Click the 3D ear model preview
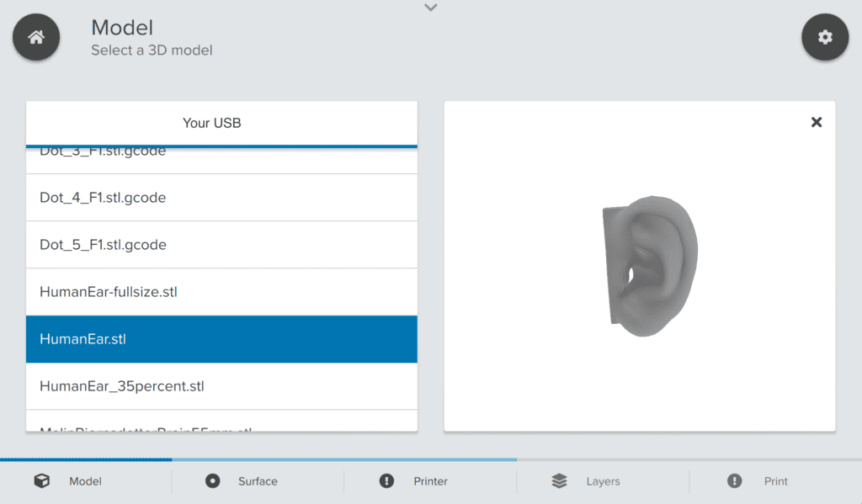This screenshot has height=504, width=862. click(x=648, y=265)
